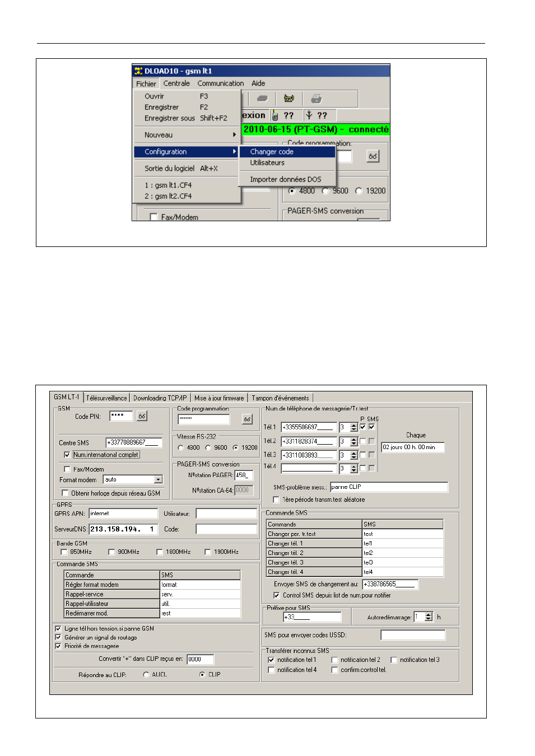Toggle Num.international complet checkbox
Viewport: 535px width, 756px height.
[67, 455]
